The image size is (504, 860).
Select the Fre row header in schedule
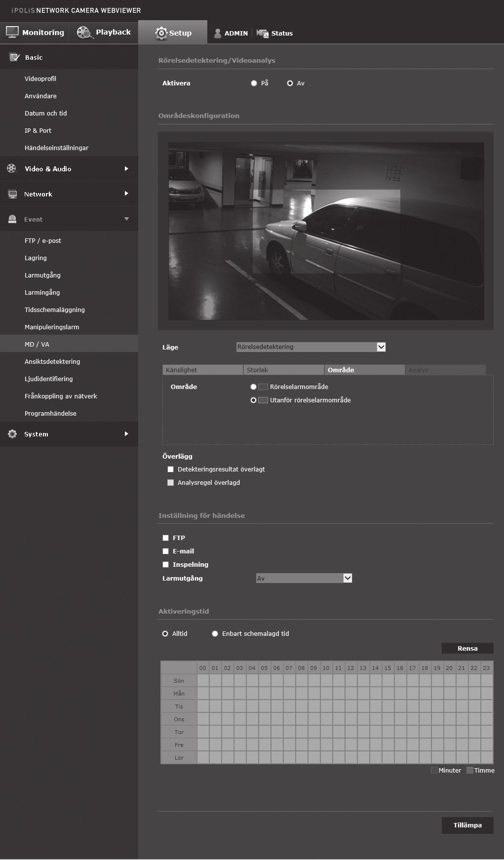(x=179, y=745)
